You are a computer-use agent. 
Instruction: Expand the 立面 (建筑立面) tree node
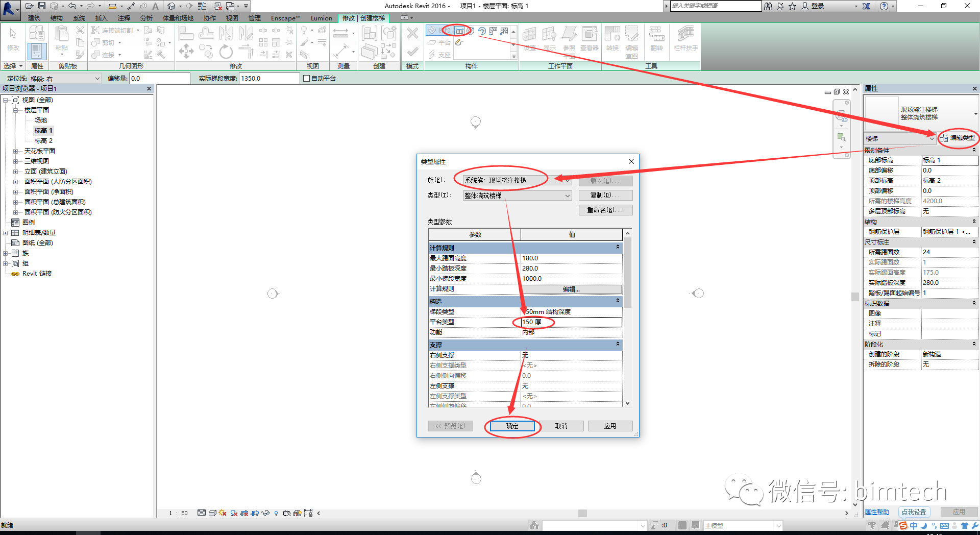click(15, 172)
